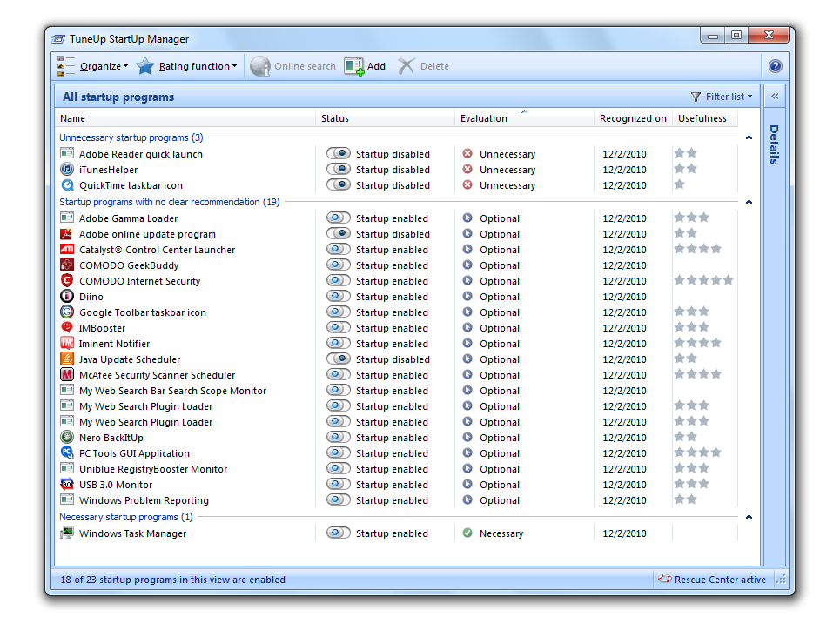Open the Organize dropdown menu
Viewport: 840px width, 630px height.
[x=93, y=66]
